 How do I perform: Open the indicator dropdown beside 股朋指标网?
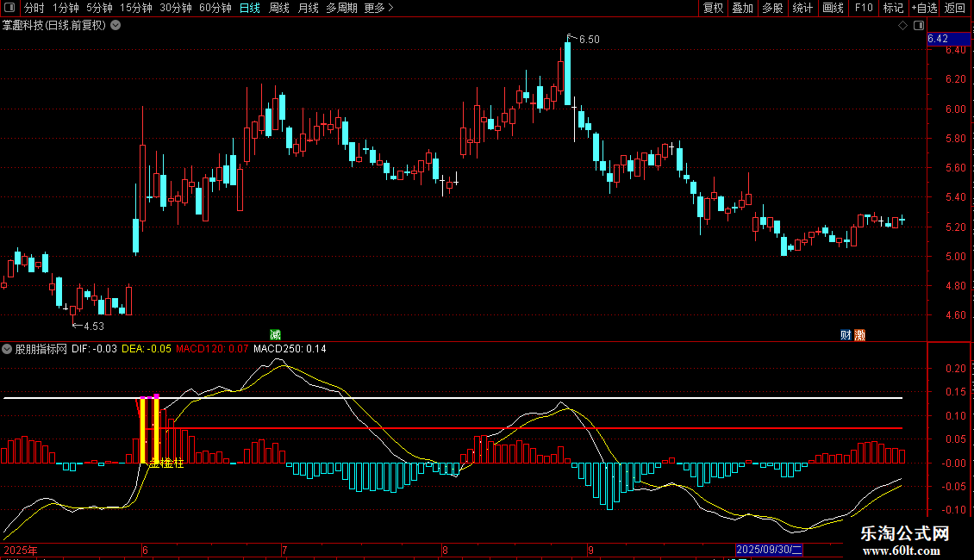click(7, 349)
